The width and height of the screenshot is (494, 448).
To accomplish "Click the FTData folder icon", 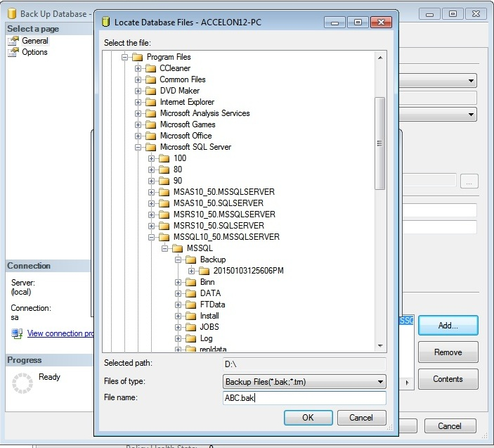I will [x=191, y=305].
